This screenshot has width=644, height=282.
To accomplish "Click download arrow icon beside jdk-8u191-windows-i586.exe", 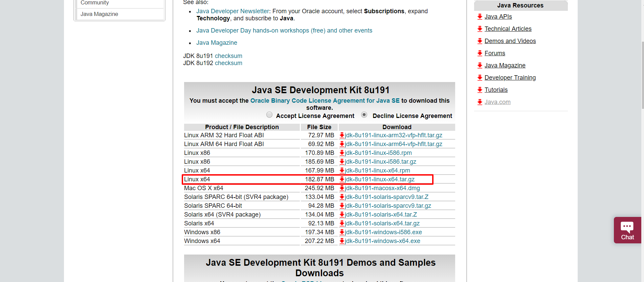I will 342,232.
